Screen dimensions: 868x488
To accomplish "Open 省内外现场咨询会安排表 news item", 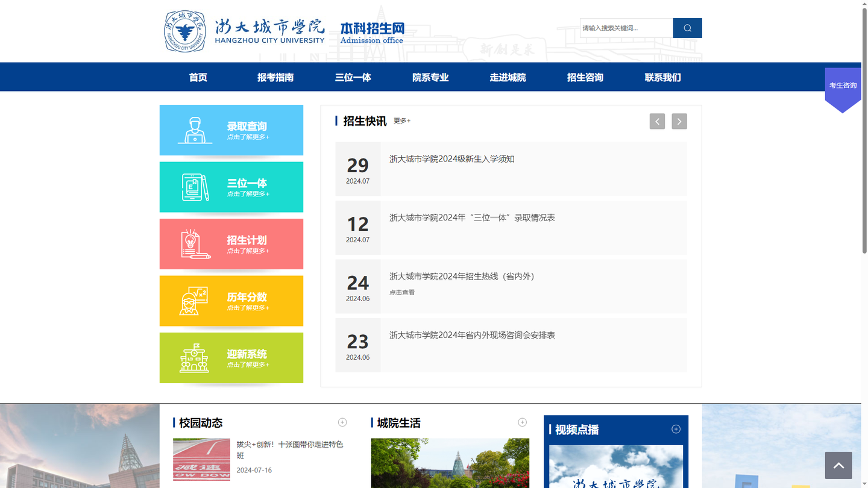I will [x=472, y=335].
